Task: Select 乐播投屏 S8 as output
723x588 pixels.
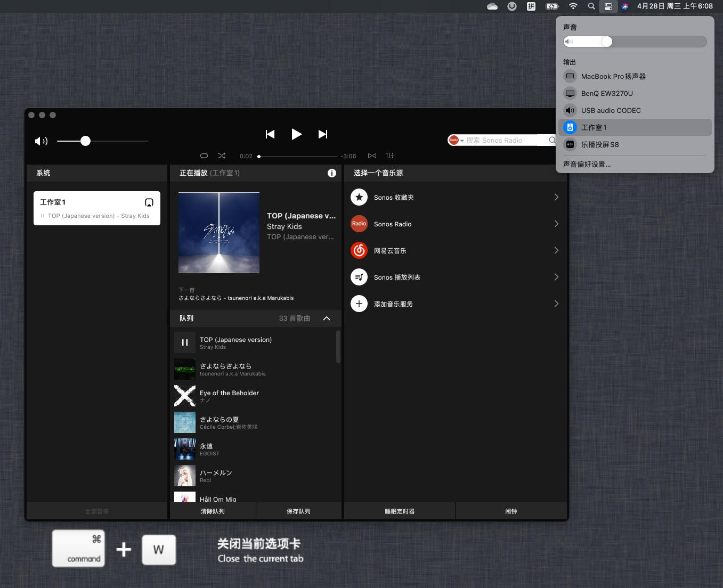Action: pyautogui.click(x=635, y=144)
